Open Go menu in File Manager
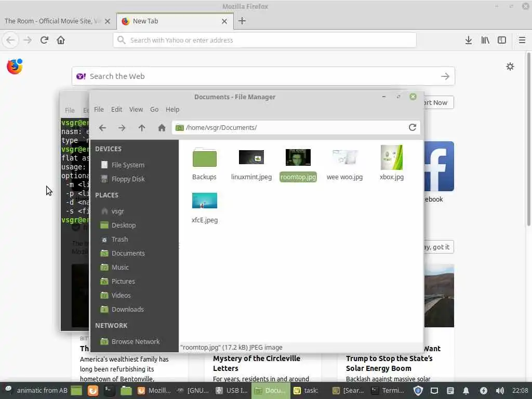Viewport: 532px width, 399px height. [x=154, y=110]
